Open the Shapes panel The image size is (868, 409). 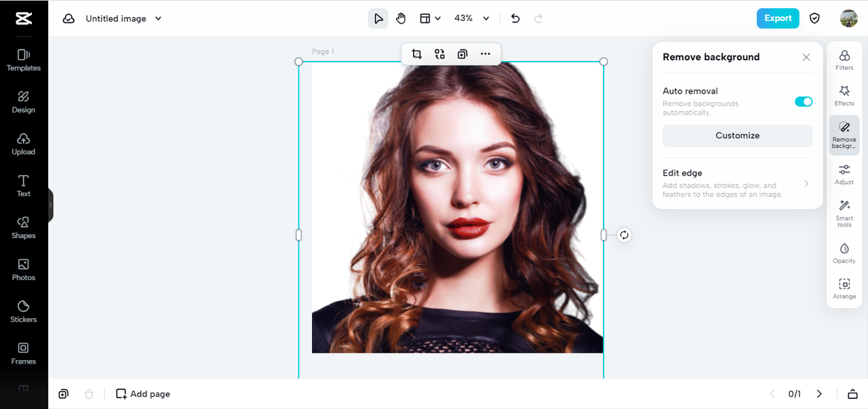tap(24, 228)
